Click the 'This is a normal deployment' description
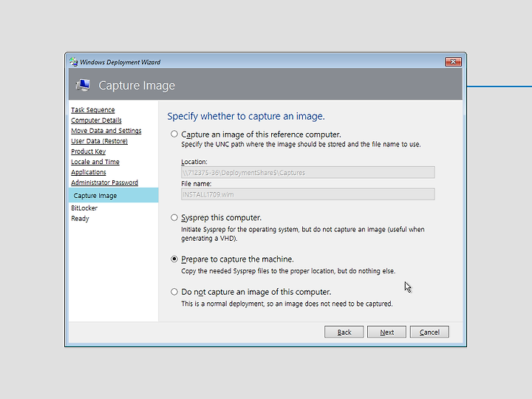 [287, 304]
